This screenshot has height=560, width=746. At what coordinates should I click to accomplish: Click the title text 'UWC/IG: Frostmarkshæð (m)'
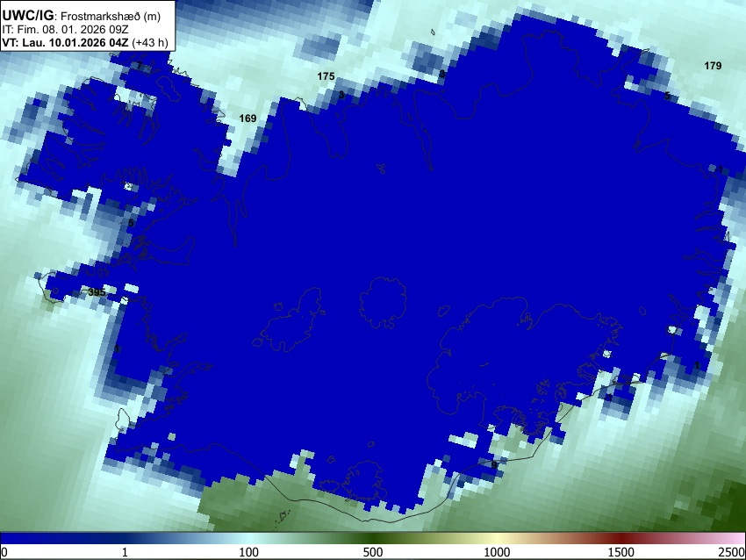82,16
